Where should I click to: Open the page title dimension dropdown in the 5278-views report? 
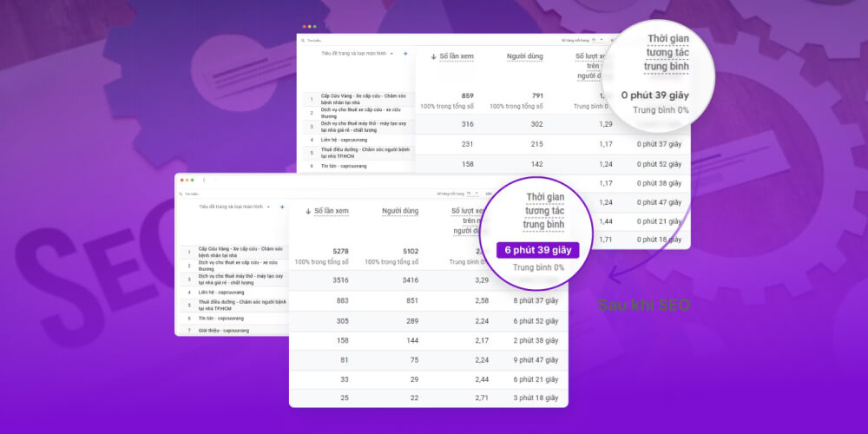tap(268, 207)
